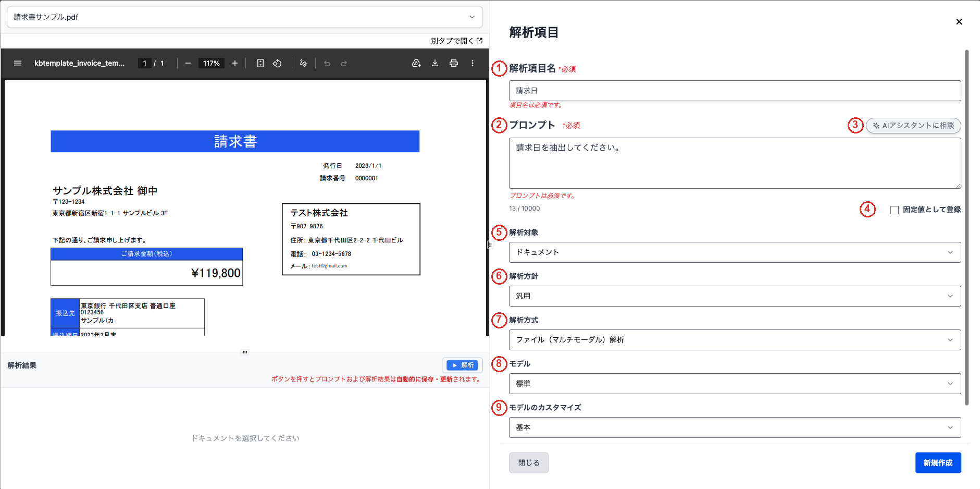Viewport: 980px width, 489px height.
Task: Open document in new tab via 別タブで開く
Action: (457, 41)
